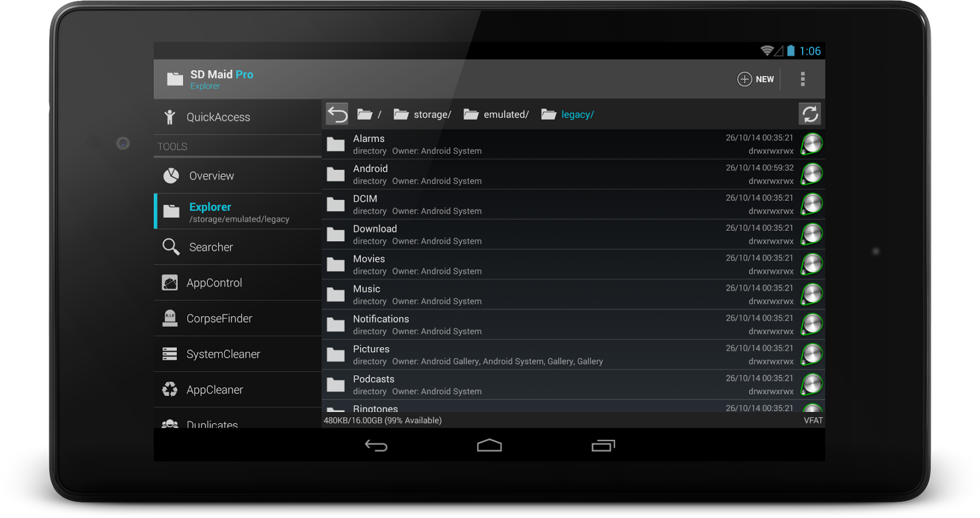
Task: Open the Duplicates tool
Action: pyautogui.click(x=237, y=418)
